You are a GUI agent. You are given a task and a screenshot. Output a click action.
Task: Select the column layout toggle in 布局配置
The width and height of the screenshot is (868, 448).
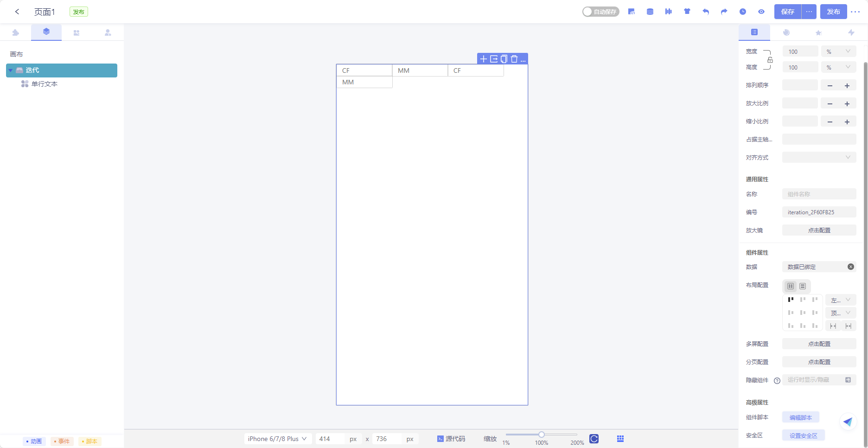click(791, 286)
